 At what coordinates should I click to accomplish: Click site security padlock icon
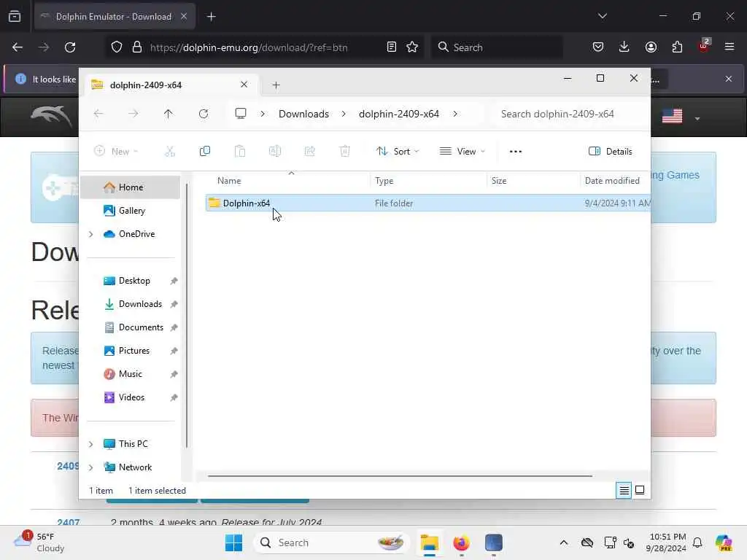(x=137, y=47)
